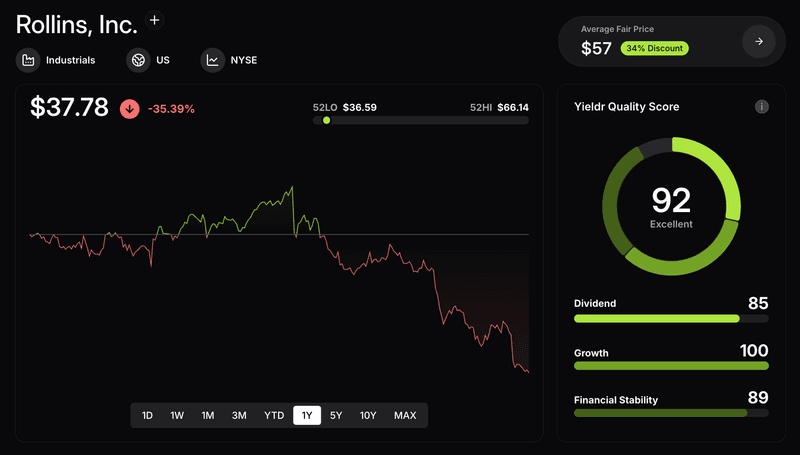Click the Industrials sector label

pos(70,60)
